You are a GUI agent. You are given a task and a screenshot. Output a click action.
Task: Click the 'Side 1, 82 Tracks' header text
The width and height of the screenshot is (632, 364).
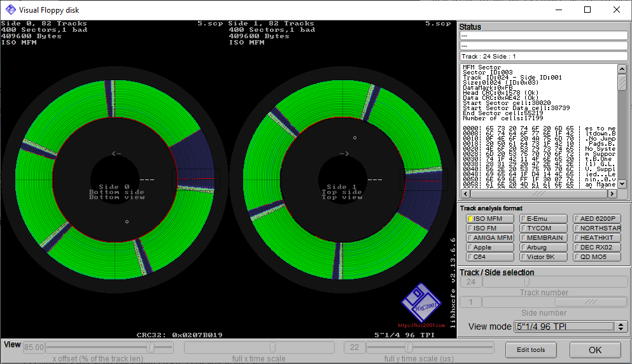pyautogui.click(x=271, y=24)
